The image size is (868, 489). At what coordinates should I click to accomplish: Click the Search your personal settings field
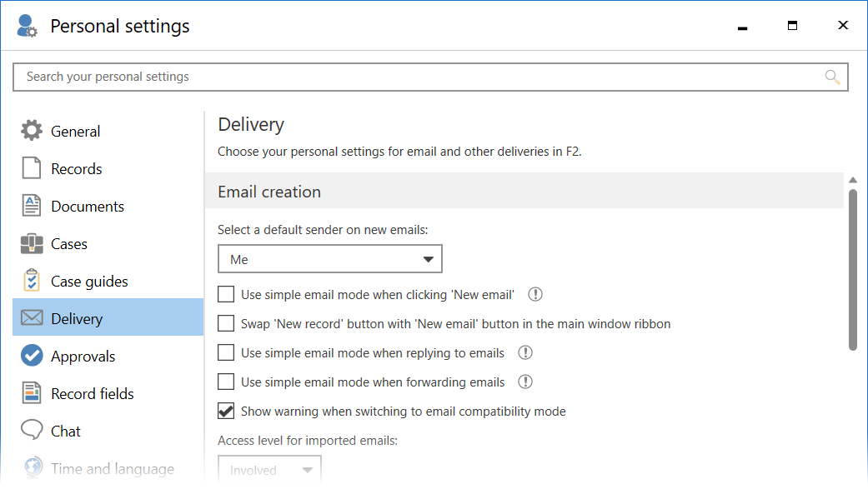point(431,77)
